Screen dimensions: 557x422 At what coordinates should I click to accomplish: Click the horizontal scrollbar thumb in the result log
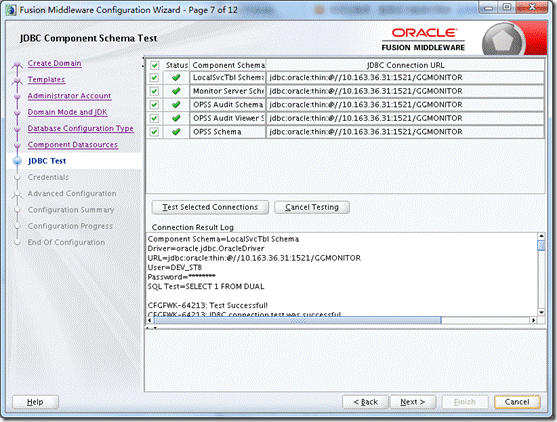(x=298, y=320)
